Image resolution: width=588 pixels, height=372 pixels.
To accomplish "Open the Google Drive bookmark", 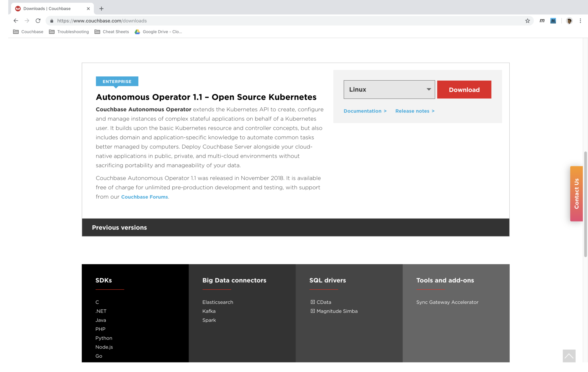I will point(158,32).
